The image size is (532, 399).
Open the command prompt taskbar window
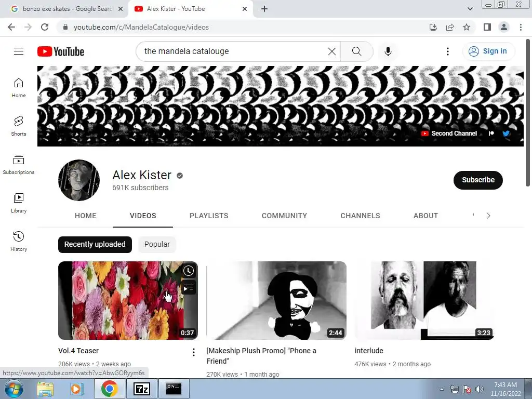[x=174, y=389]
